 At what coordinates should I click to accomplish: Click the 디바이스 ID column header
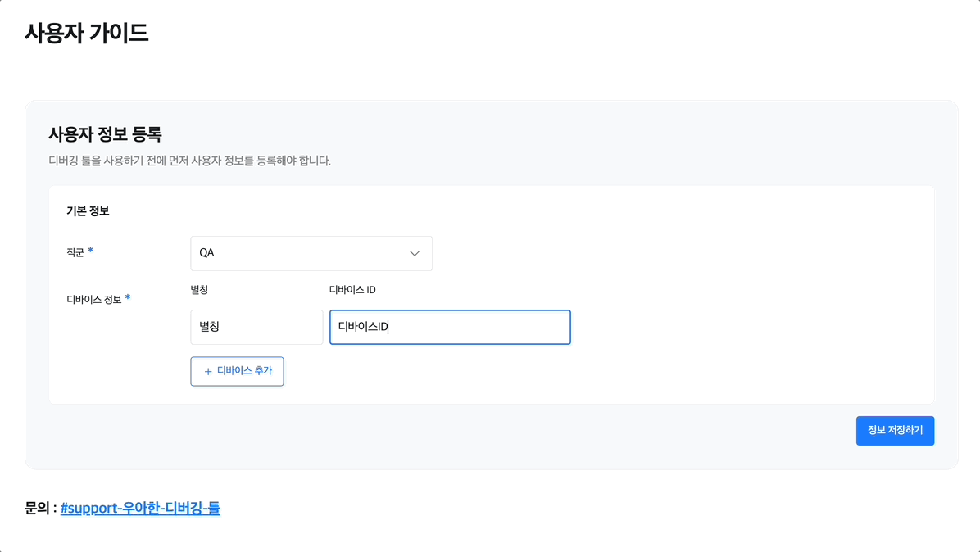(352, 290)
